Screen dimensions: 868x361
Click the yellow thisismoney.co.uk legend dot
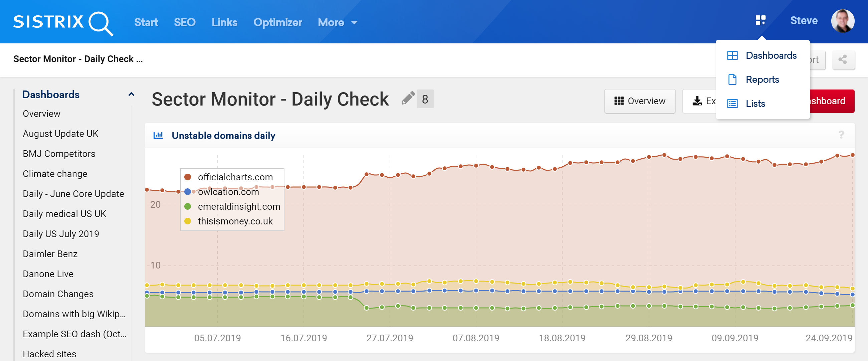tap(188, 221)
